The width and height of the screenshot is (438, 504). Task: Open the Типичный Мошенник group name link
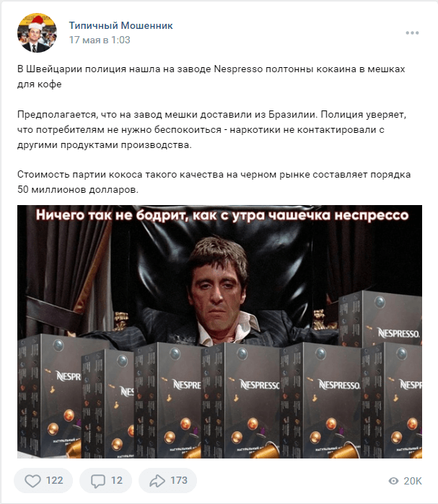coord(121,25)
